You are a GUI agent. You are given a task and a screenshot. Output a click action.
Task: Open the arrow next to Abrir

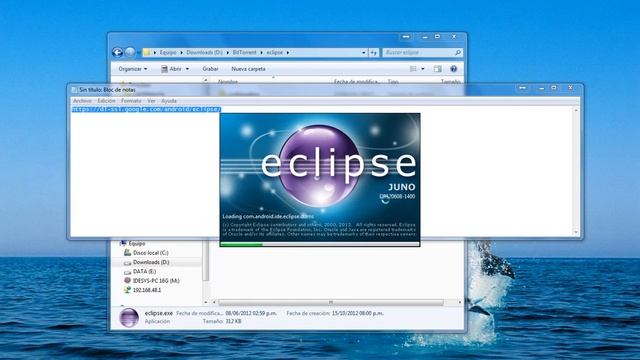(x=187, y=69)
